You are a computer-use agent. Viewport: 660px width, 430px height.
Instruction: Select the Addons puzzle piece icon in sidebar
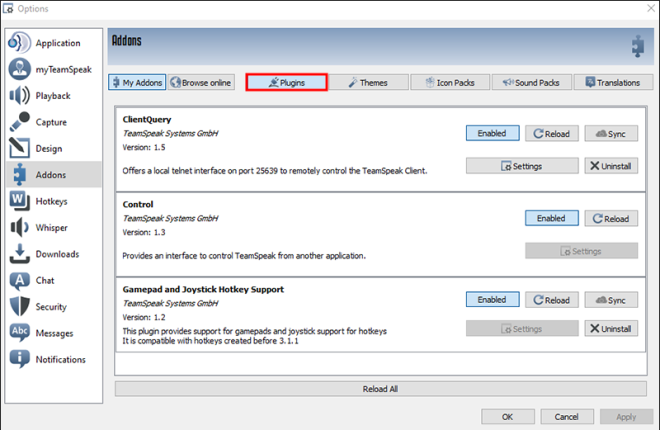(19, 174)
